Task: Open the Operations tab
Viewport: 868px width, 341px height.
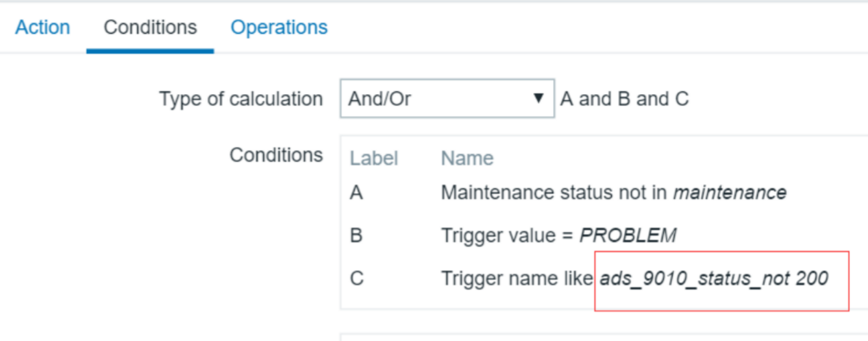Action: [279, 27]
